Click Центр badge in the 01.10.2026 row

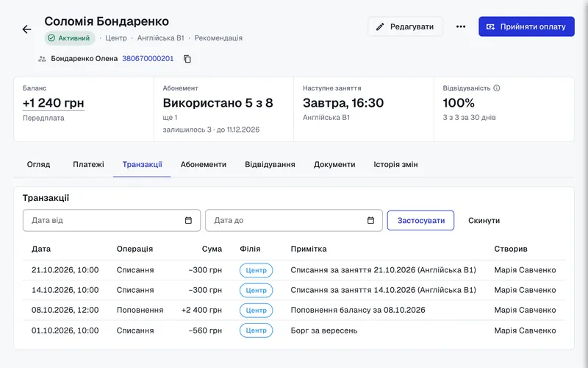(256, 330)
